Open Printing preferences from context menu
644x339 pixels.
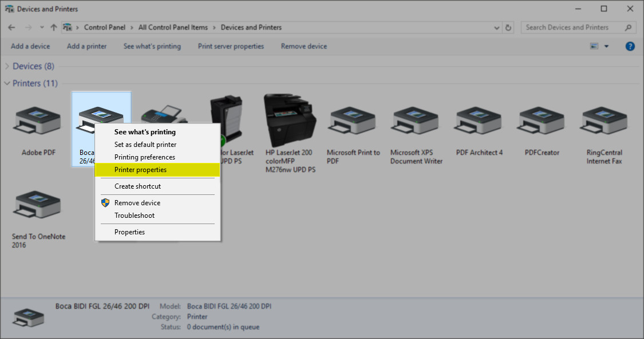pos(158,157)
